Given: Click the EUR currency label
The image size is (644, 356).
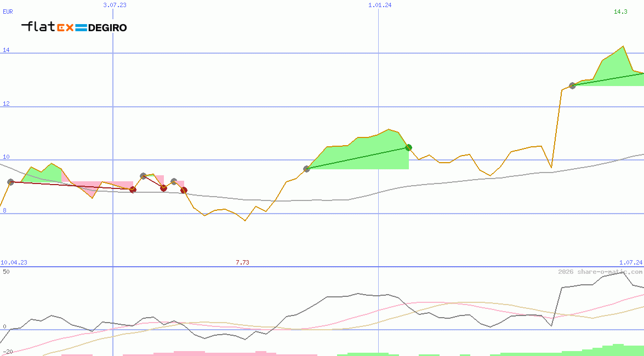Looking at the screenshot, I should [8, 12].
